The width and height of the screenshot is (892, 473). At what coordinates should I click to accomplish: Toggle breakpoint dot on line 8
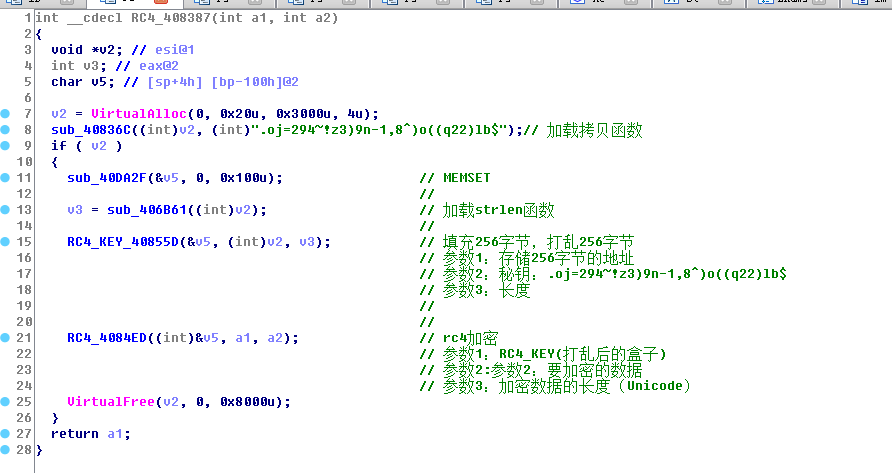[5, 129]
